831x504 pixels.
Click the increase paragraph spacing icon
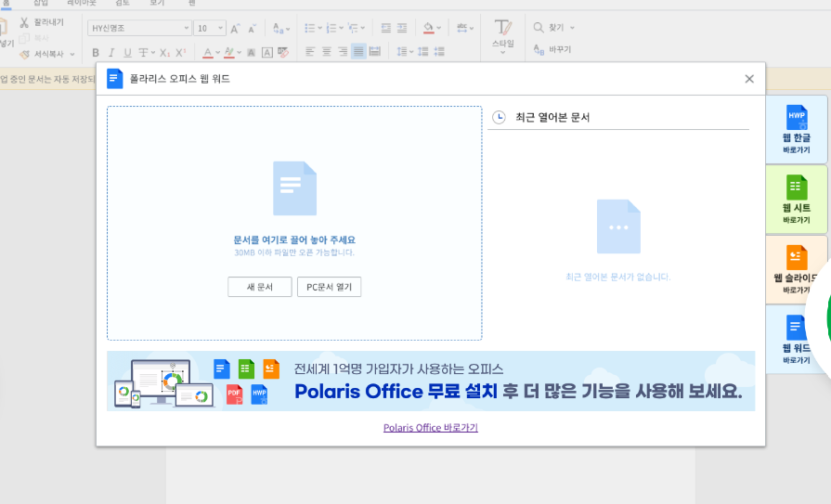422,51
